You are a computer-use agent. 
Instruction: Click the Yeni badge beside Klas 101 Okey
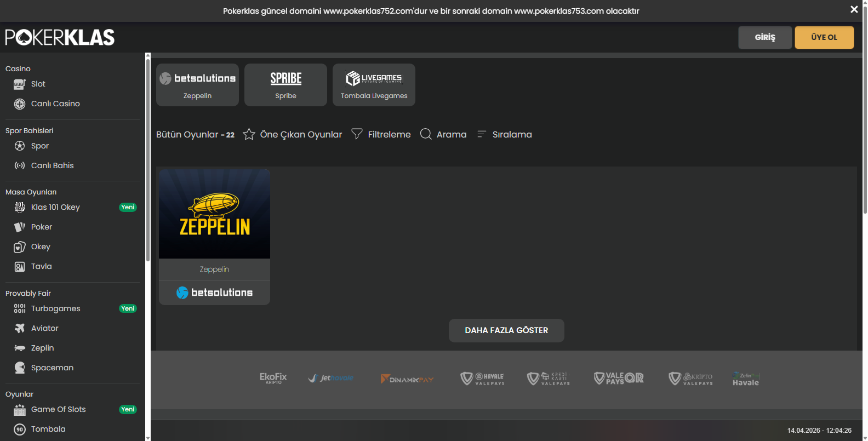(128, 207)
